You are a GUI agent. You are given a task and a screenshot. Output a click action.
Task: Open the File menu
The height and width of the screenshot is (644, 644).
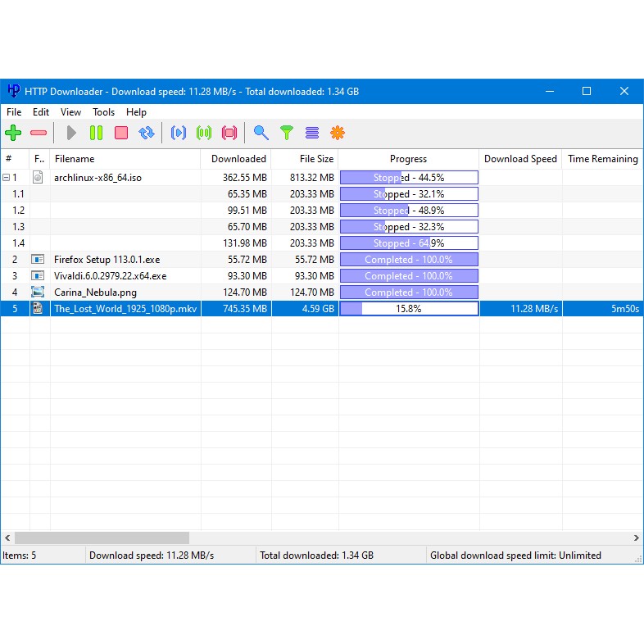point(14,111)
